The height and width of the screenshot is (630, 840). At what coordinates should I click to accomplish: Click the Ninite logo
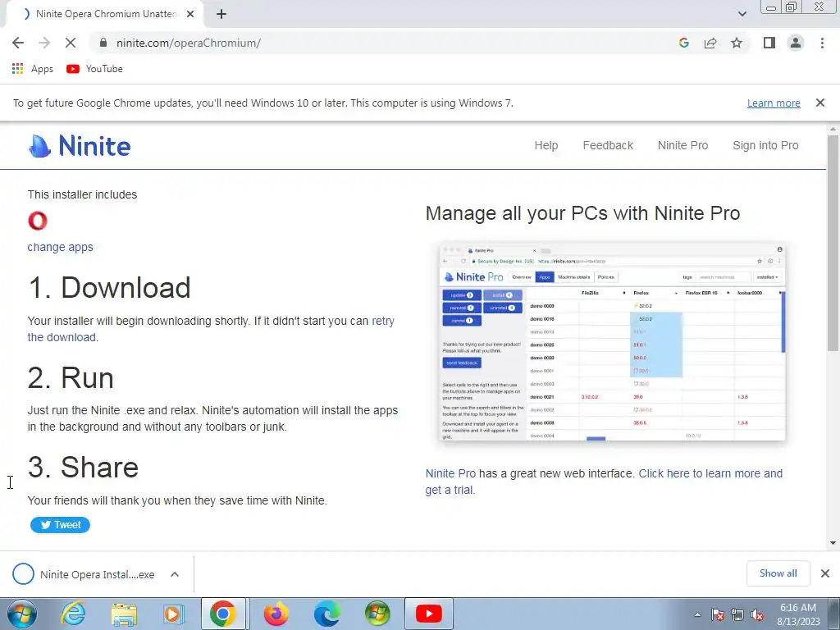(x=80, y=146)
